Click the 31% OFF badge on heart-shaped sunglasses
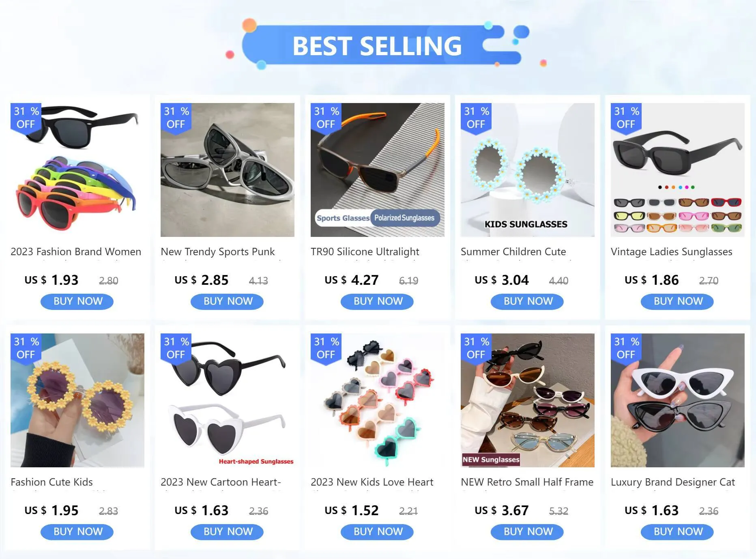The height and width of the screenshot is (559, 756). (x=176, y=348)
